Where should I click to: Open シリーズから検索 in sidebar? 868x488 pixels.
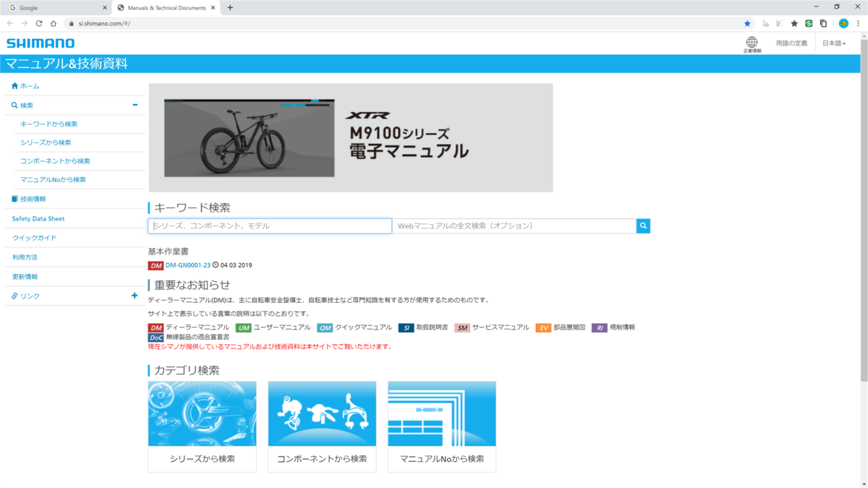point(46,142)
